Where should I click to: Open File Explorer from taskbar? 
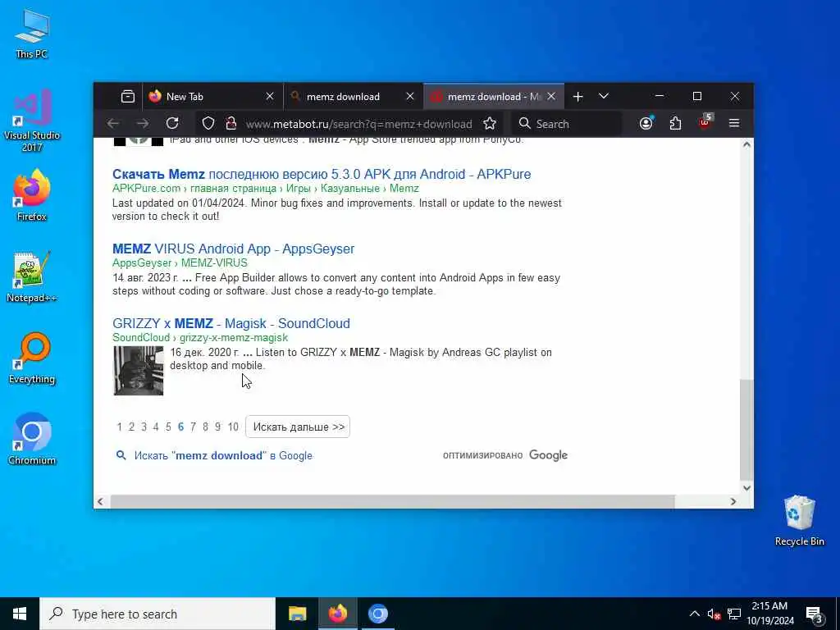coord(297,614)
